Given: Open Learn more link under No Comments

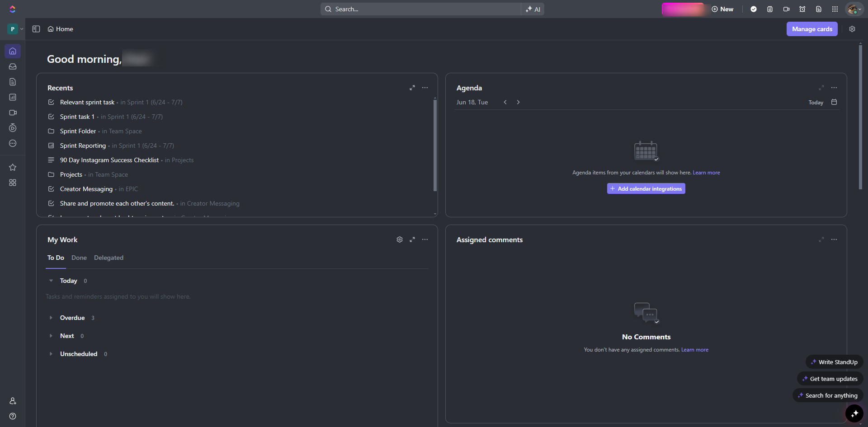Looking at the screenshot, I should tap(695, 350).
